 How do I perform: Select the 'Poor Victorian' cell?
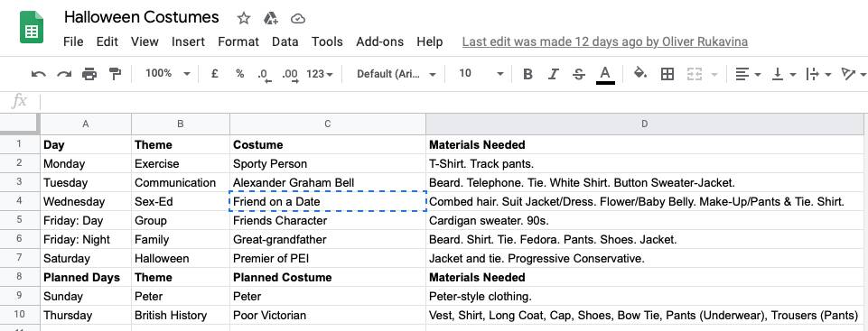[x=328, y=315]
